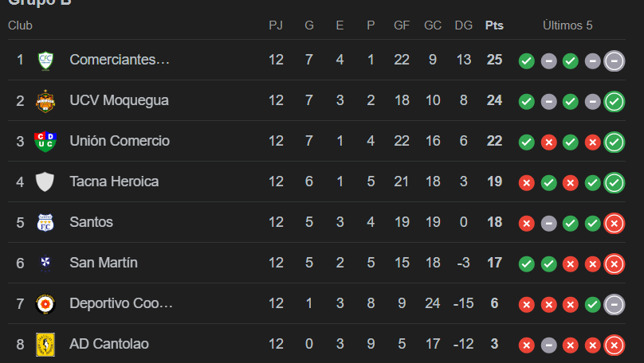Click the Santos FC club badge
Viewport: 644px width, 363px height.
(x=45, y=223)
